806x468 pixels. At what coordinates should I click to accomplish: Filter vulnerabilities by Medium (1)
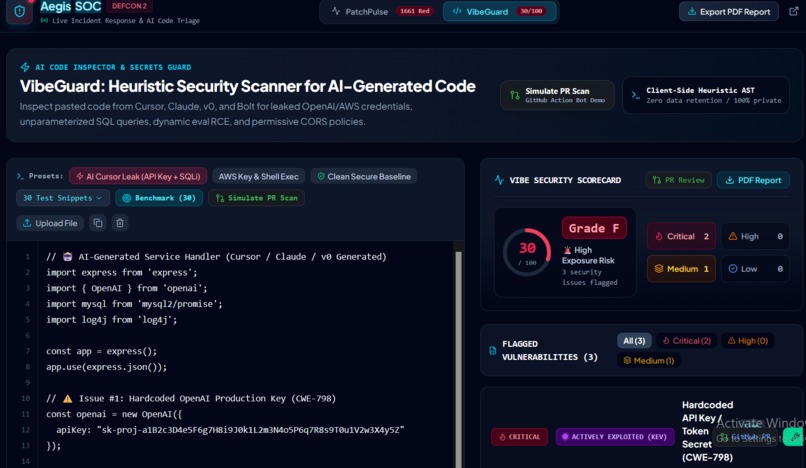coord(649,361)
